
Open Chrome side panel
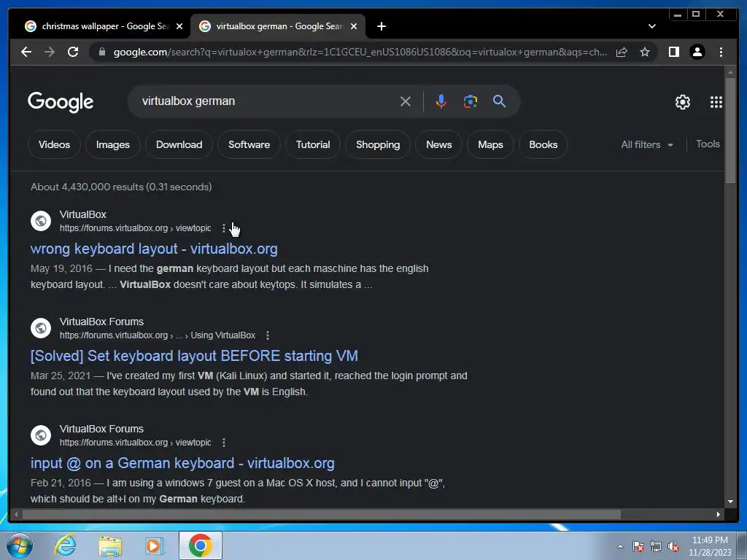click(673, 52)
